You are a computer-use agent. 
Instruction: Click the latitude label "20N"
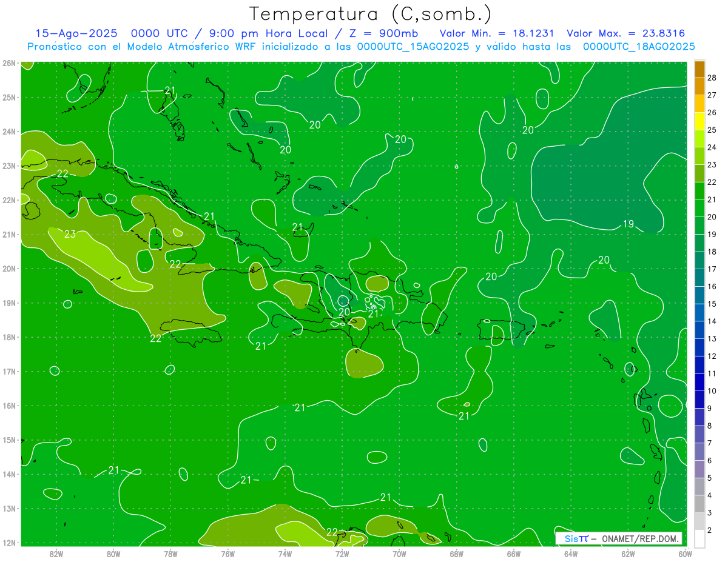[x=8, y=269]
